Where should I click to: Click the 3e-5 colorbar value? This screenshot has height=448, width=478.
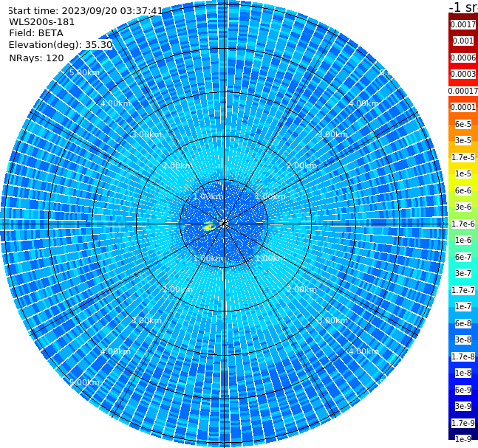[x=463, y=140]
